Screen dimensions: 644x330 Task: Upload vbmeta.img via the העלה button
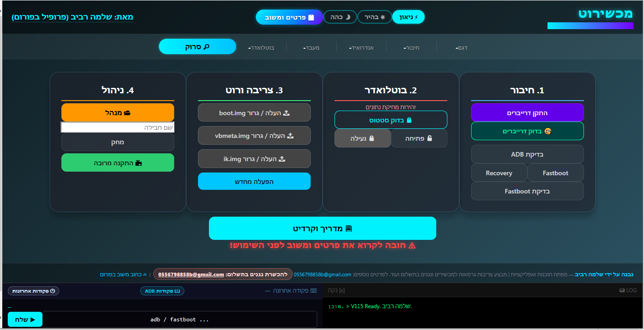(x=254, y=136)
